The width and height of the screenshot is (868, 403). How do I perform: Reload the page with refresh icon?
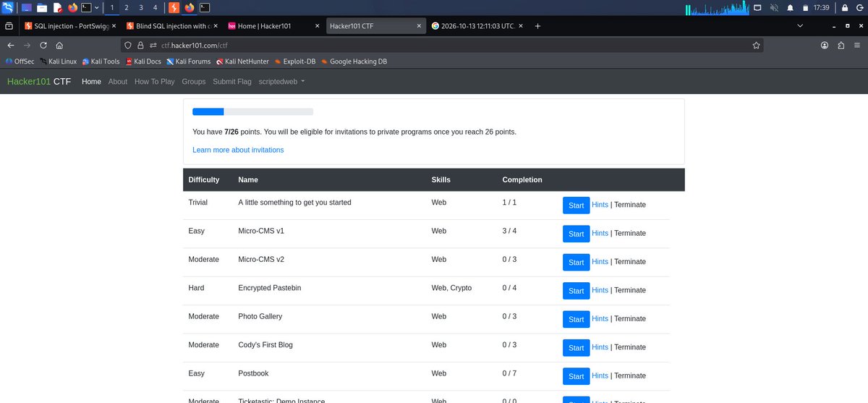pyautogui.click(x=43, y=45)
